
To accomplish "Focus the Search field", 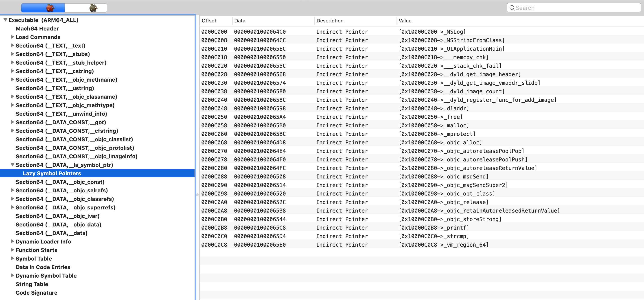I will 574,8.
